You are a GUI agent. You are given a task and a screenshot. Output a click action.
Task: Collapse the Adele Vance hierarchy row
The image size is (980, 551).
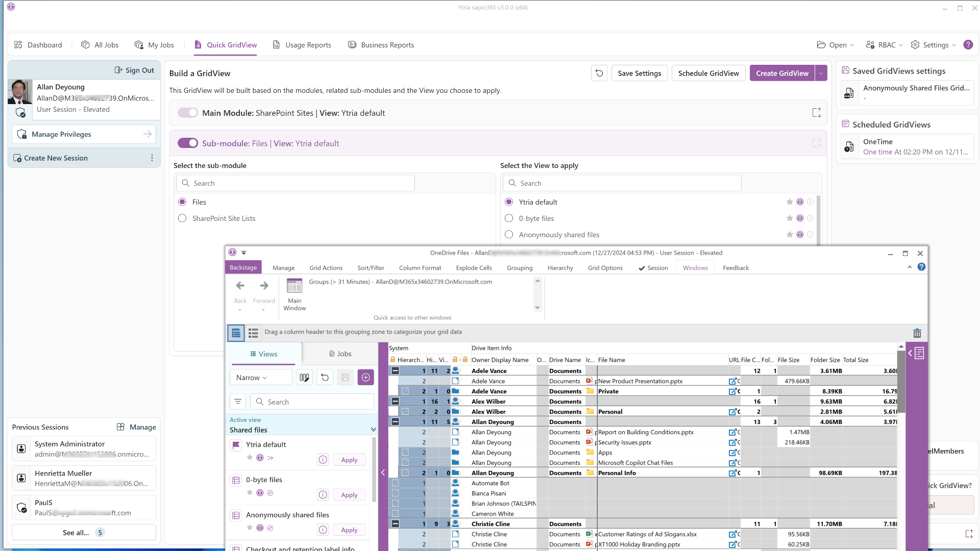pos(395,371)
